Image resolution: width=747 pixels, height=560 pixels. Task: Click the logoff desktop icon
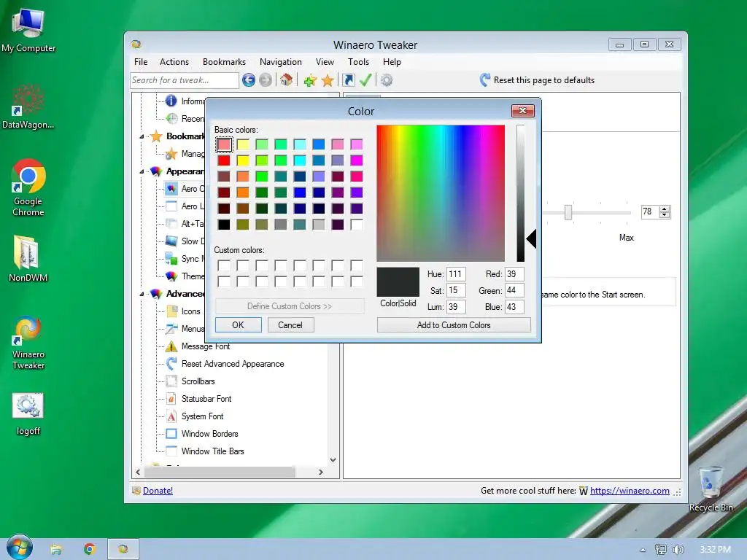tap(28, 414)
